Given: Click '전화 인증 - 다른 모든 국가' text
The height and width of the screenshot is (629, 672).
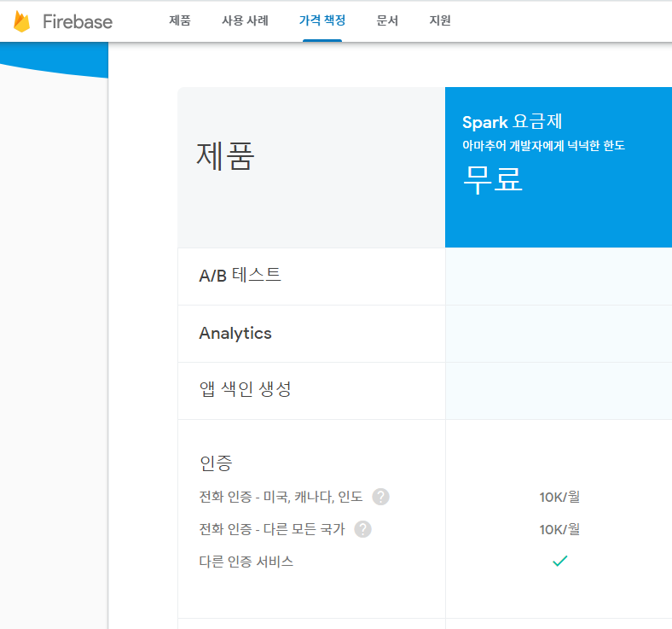Looking at the screenshot, I should point(272,529).
